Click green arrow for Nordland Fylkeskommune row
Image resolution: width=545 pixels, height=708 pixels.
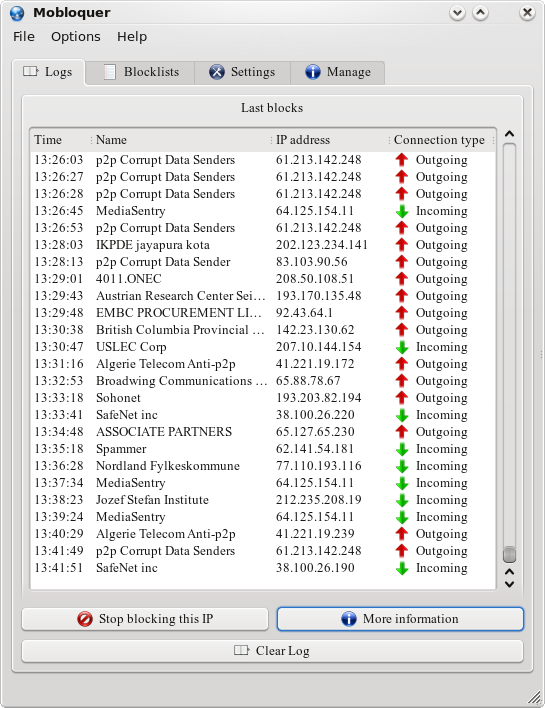click(402, 466)
